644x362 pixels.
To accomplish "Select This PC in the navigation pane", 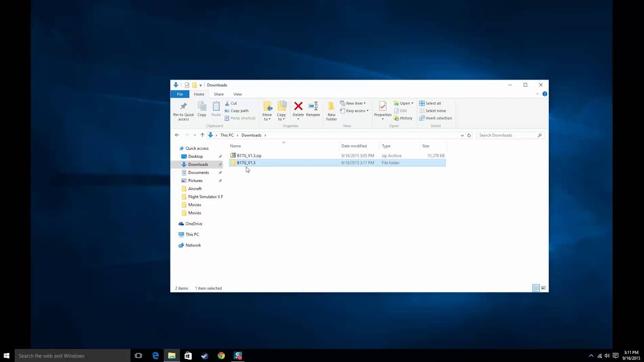I will pos(192,234).
